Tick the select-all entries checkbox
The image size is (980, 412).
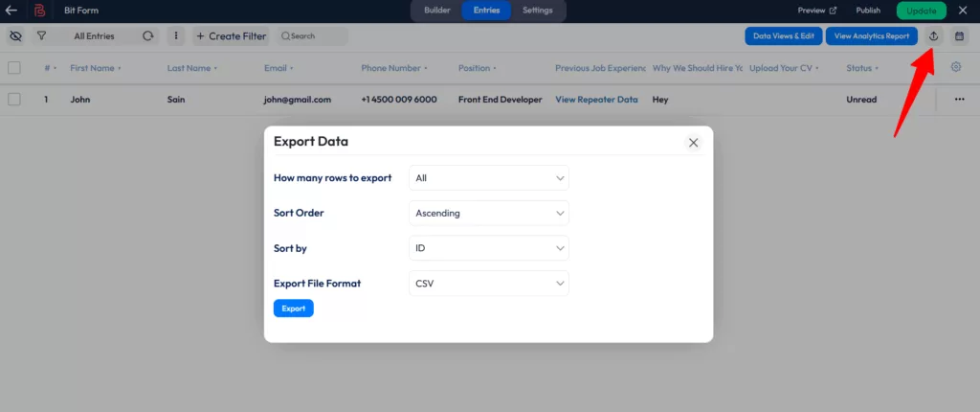click(x=14, y=68)
